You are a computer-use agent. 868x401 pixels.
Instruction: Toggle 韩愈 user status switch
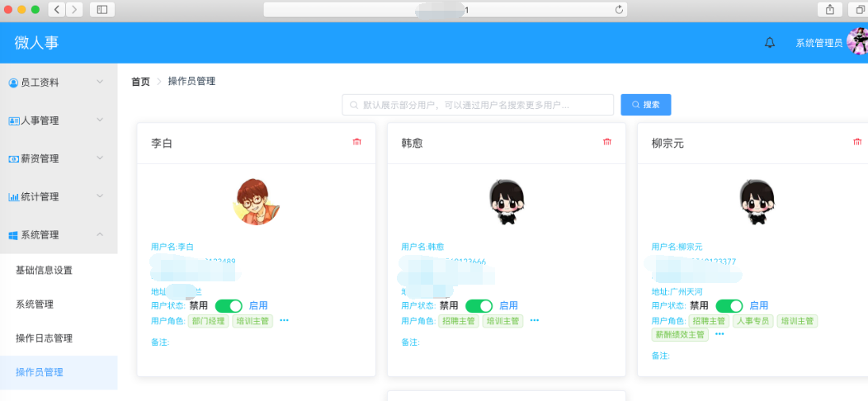479,306
